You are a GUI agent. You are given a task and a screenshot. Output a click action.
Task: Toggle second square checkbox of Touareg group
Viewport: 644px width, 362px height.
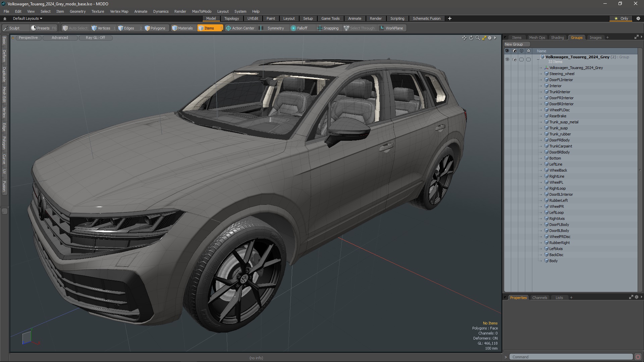[529, 59]
